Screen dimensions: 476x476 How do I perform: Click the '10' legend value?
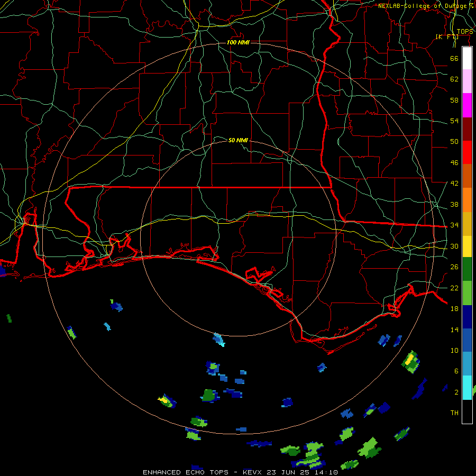[x=454, y=350]
